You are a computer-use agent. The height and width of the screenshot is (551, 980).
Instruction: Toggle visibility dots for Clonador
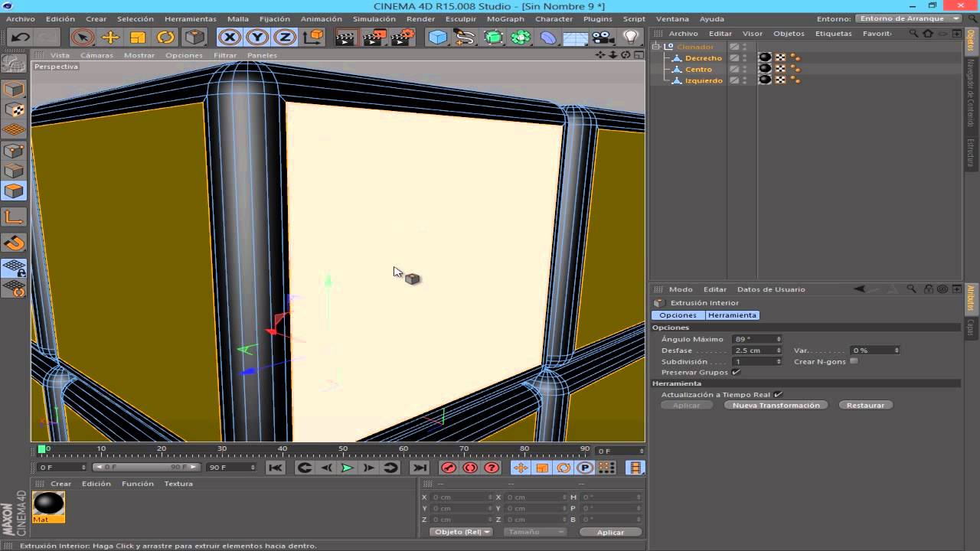click(744, 47)
